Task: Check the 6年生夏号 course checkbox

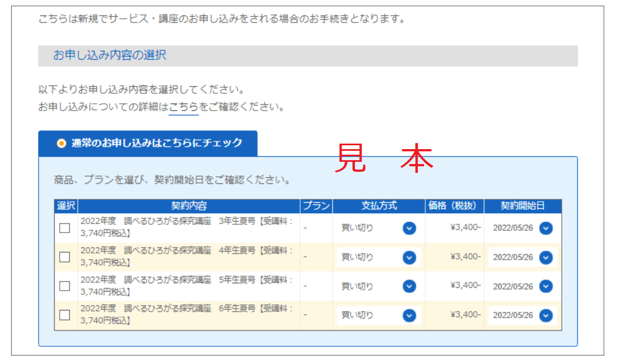Action: (64, 315)
